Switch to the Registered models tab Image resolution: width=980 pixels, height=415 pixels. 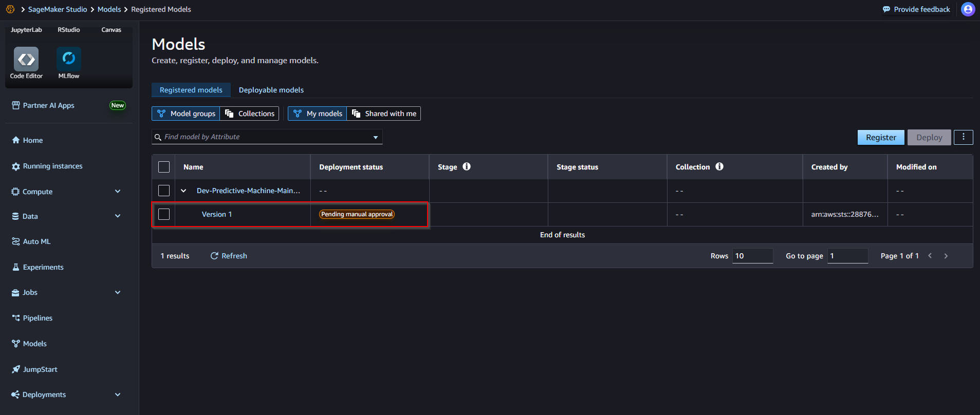(x=191, y=90)
